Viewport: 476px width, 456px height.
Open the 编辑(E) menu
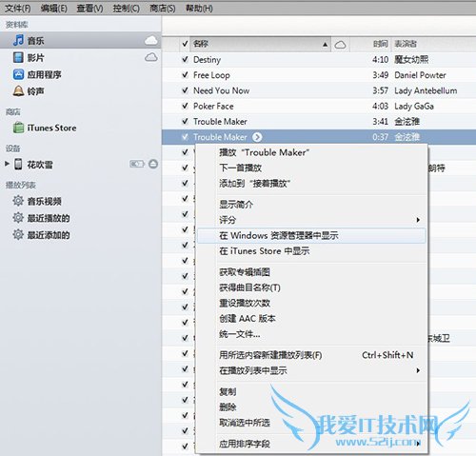(54, 8)
